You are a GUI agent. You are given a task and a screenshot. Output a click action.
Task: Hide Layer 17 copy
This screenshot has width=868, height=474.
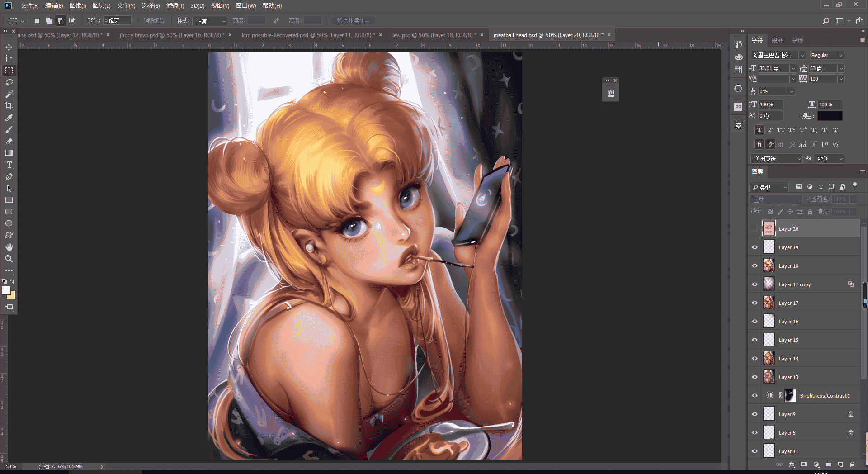click(755, 284)
